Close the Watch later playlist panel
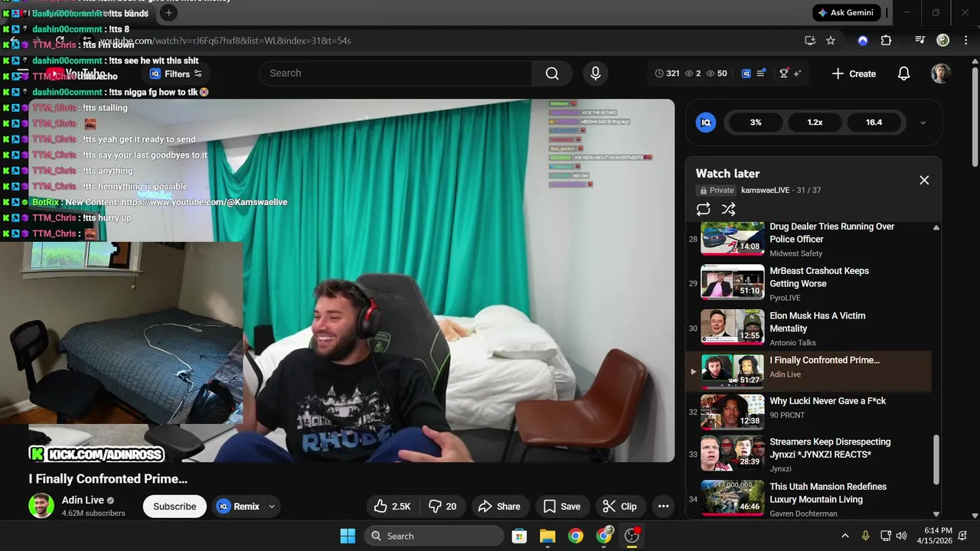The image size is (980, 551). tap(924, 181)
